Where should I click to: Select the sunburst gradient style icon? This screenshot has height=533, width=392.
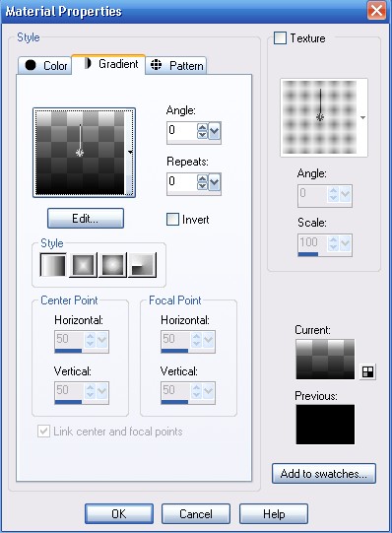coord(112,264)
